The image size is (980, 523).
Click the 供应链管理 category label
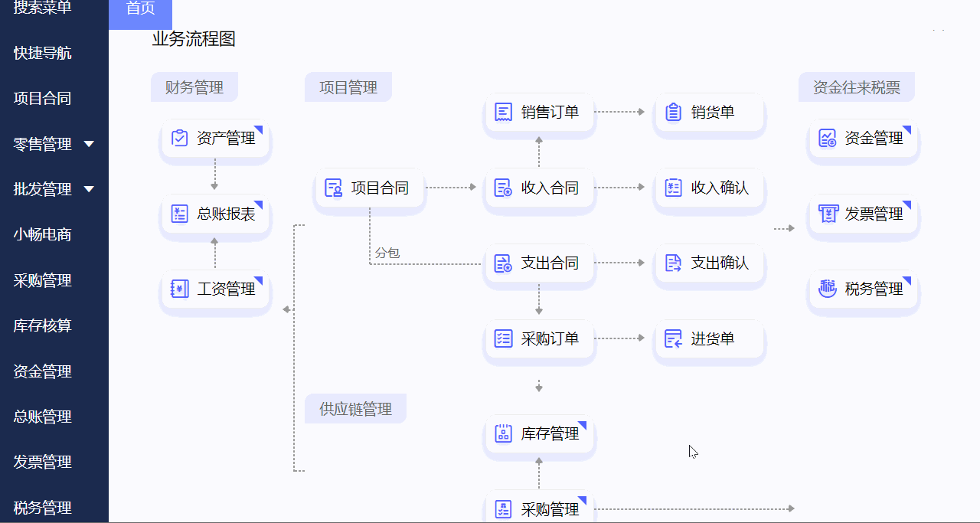(355, 408)
